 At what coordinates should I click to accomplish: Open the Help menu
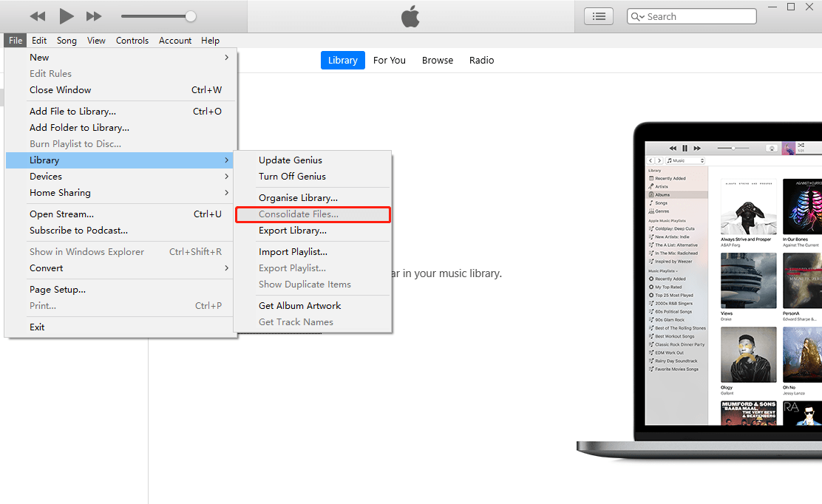210,41
